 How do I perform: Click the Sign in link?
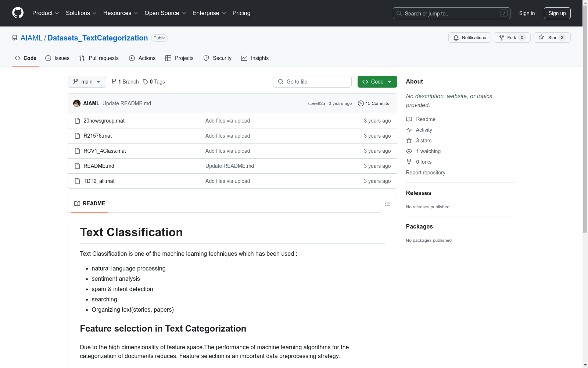[x=527, y=13]
